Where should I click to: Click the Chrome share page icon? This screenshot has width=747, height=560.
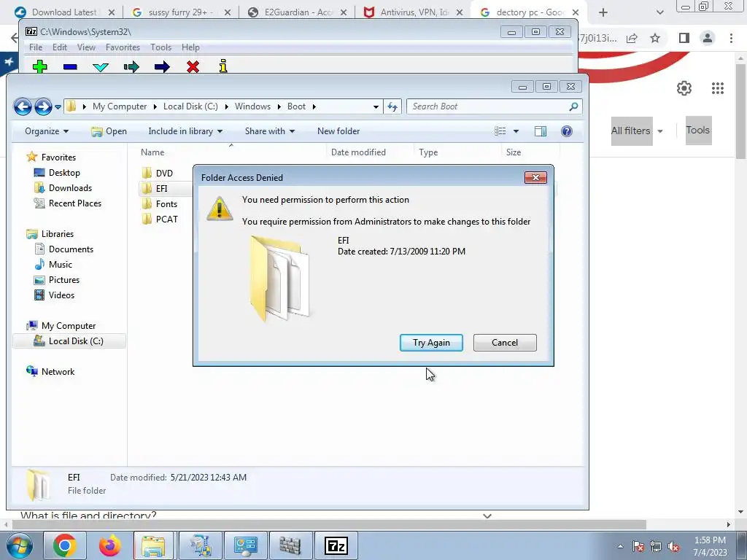coord(632,38)
